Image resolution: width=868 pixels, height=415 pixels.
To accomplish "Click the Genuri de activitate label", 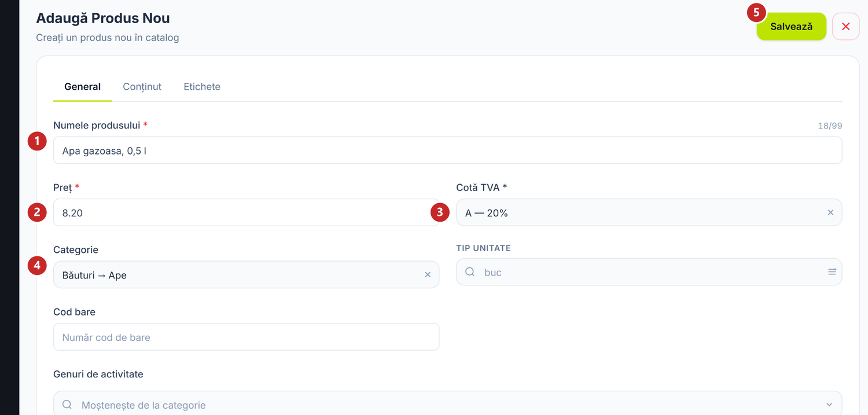I will (x=98, y=374).
